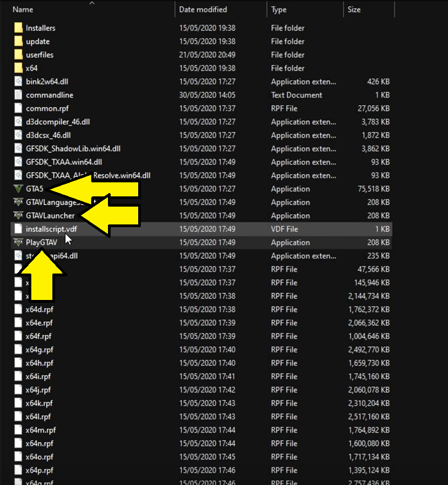Click the x64i.rpf file icon
The image size is (448, 485).
click(18, 377)
